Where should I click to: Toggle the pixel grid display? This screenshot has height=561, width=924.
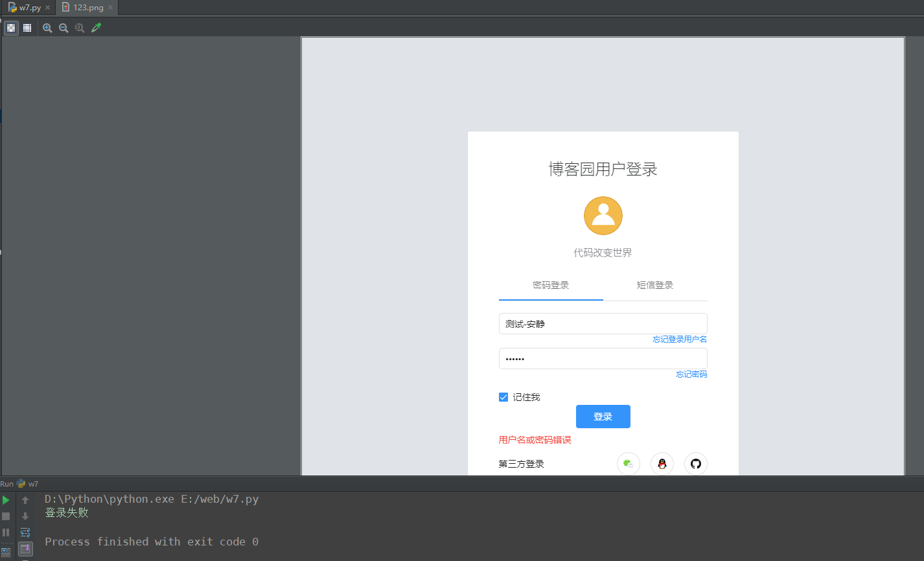[27, 27]
